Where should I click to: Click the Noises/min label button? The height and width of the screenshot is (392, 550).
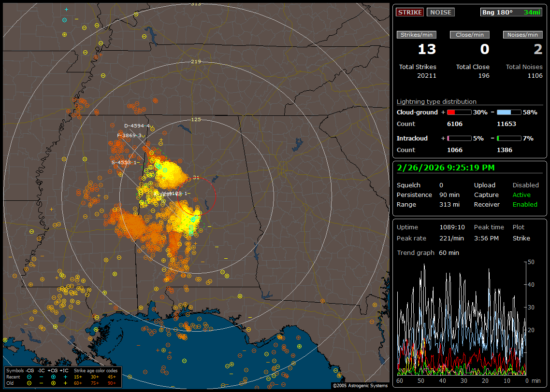(x=523, y=35)
